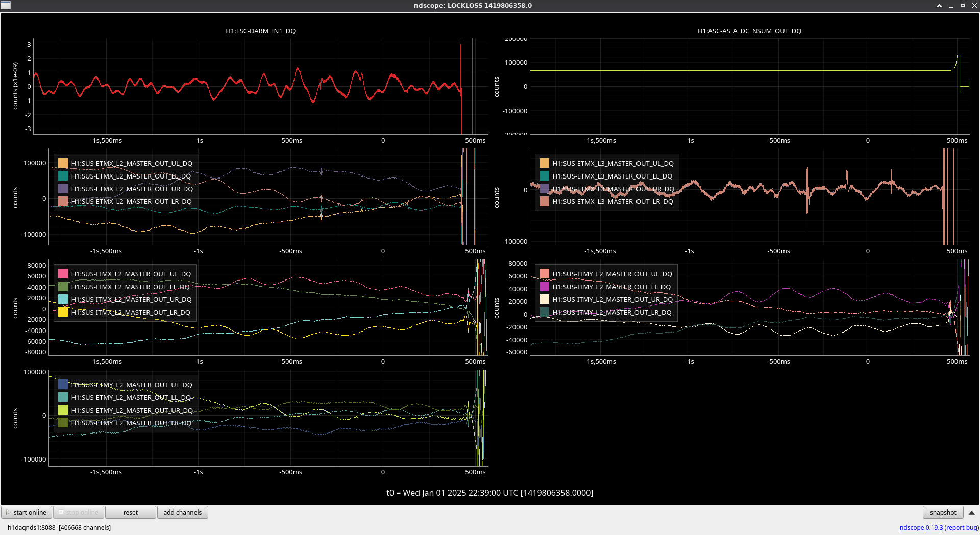Open the report bug link
980x535 pixels.
click(962, 527)
